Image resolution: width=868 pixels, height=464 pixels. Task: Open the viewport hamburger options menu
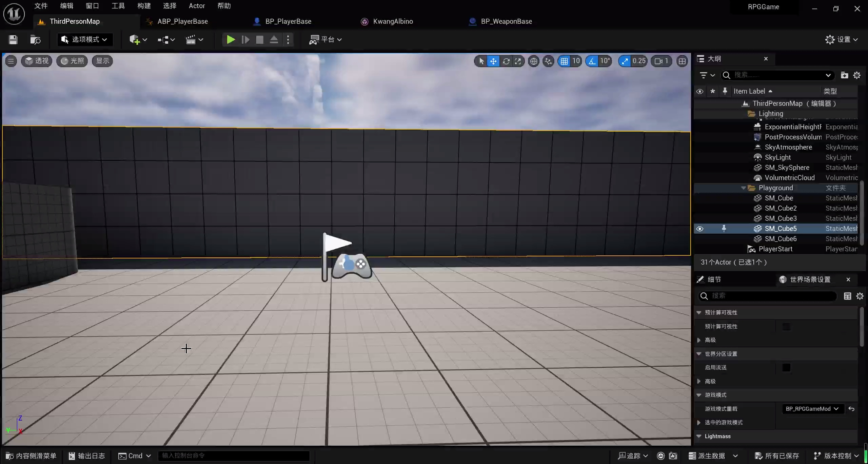click(x=11, y=61)
